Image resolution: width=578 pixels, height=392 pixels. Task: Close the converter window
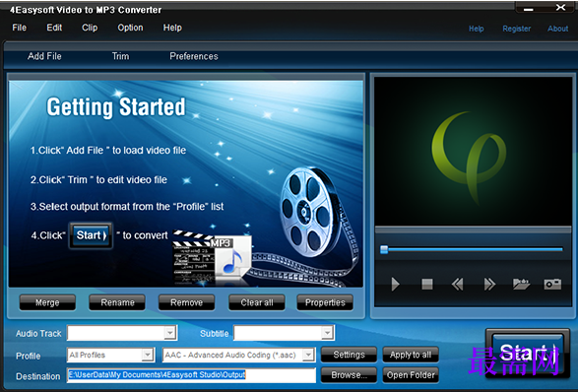pos(560,7)
